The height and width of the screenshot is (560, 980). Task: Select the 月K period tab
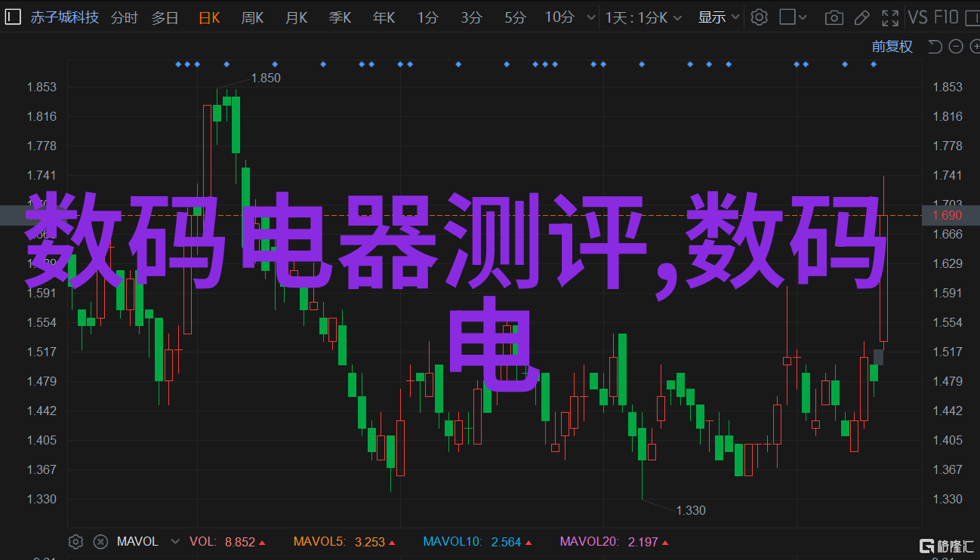pyautogui.click(x=296, y=17)
